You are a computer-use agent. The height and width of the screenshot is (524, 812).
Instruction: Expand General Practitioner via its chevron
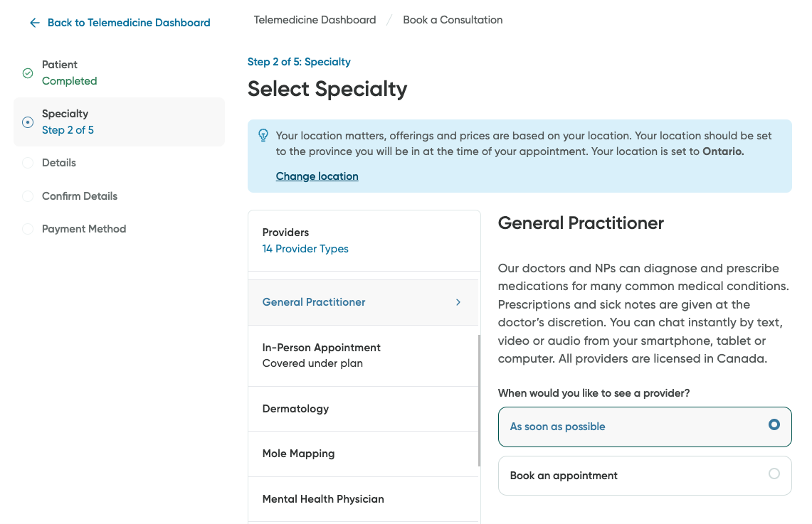tap(458, 301)
